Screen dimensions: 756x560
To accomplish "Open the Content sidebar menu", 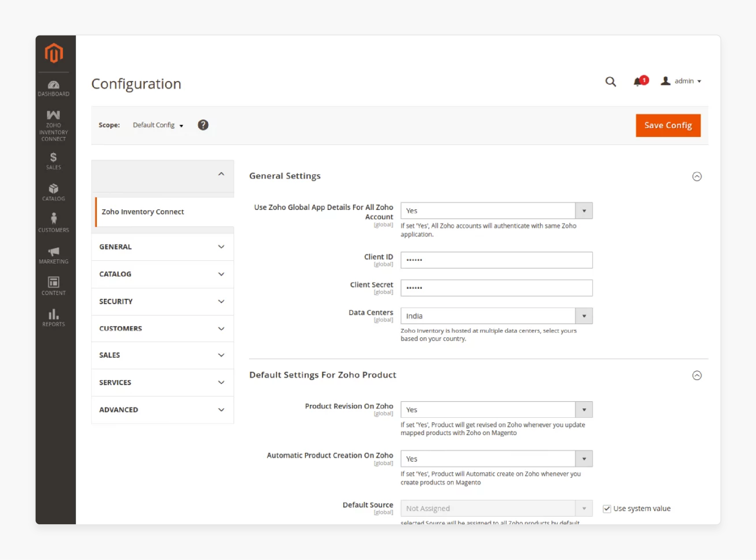I will (53, 286).
